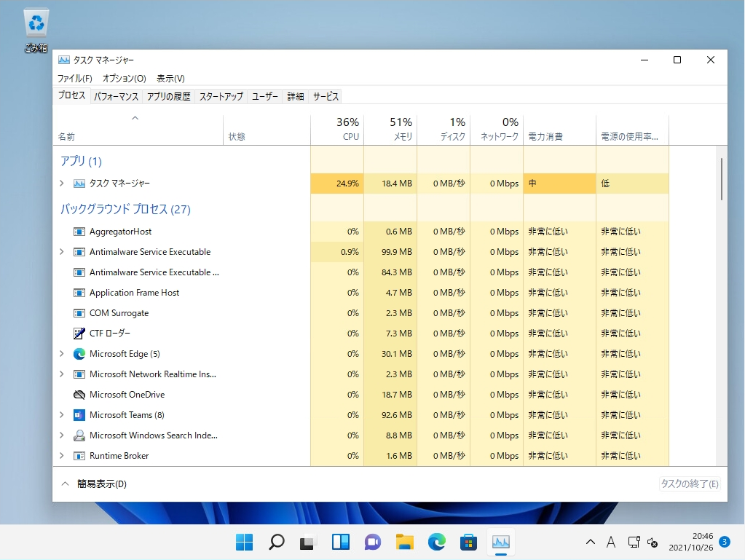Open notification center badge showing 3
The width and height of the screenshot is (745, 560).
(x=725, y=542)
